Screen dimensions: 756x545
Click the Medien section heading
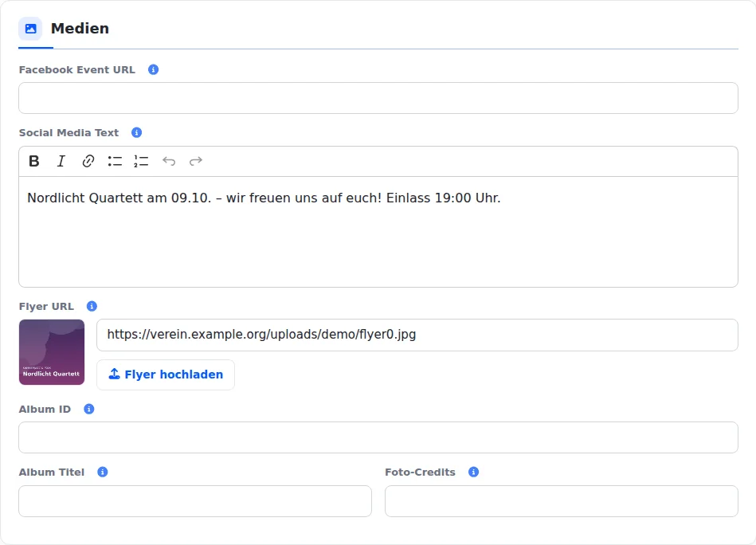coord(80,29)
